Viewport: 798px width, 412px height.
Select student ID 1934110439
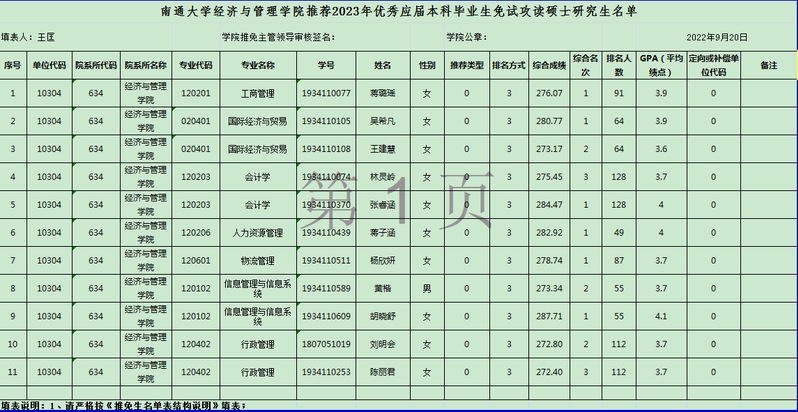click(x=326, y=233)
